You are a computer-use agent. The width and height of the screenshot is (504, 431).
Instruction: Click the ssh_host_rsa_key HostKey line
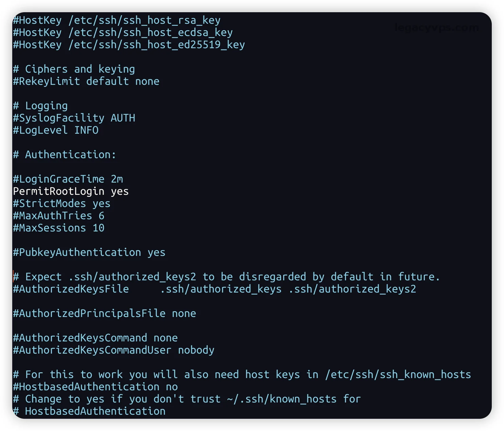(116, 20)
